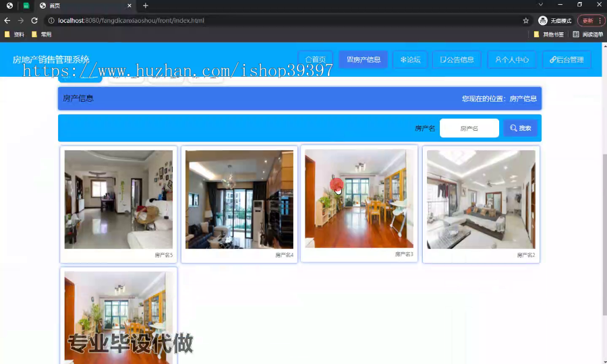Image resolution: width=607 pixels, height=364 pixels.
Task: Open the 房产名4 property photo
Action: pos(239,200)
